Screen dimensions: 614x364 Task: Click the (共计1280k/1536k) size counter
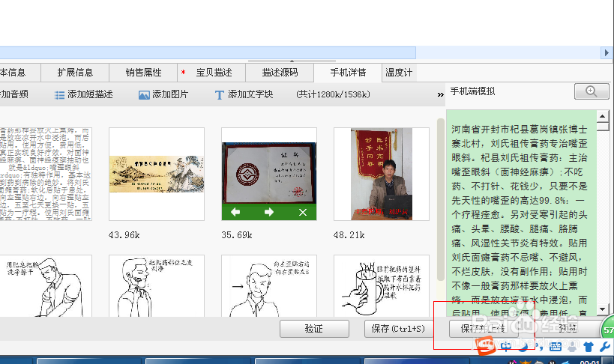pos(333,94)
